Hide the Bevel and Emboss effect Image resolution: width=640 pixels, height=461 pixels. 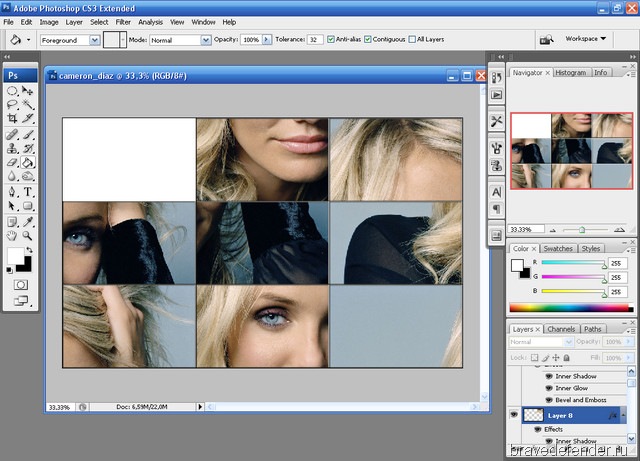tap(549, 400)
